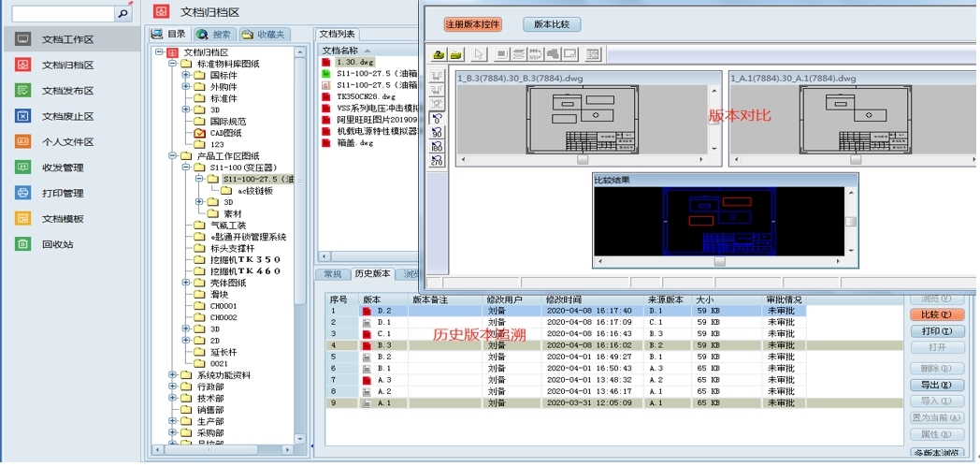Click vertical scrollbar thumb of 比较结果 view
Image resolution: width=980 pixels, height=467 pixels.
point(851,221)
